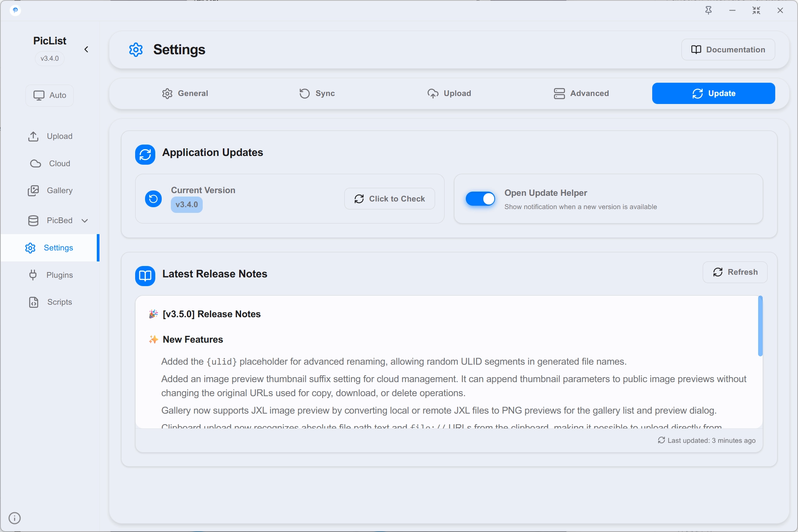Open the Cloud section in sidebar
Screen dimensions: 798x532
coord(50,164)
